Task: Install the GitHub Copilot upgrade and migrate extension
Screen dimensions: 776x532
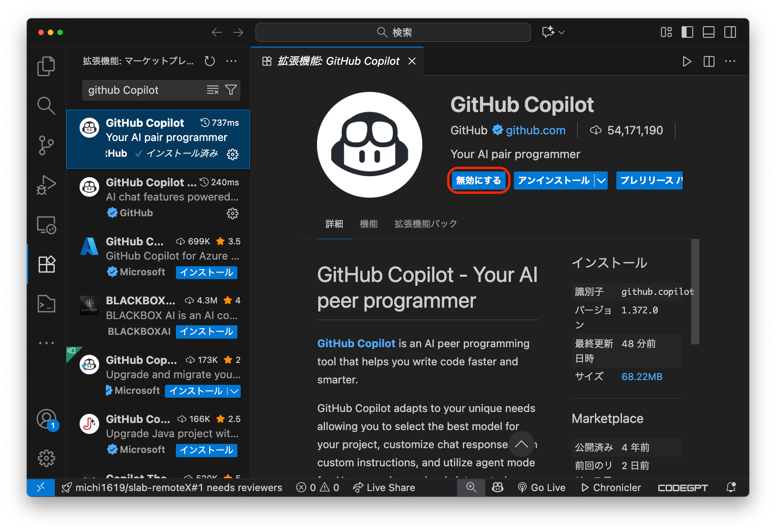Action: [196, 391]
